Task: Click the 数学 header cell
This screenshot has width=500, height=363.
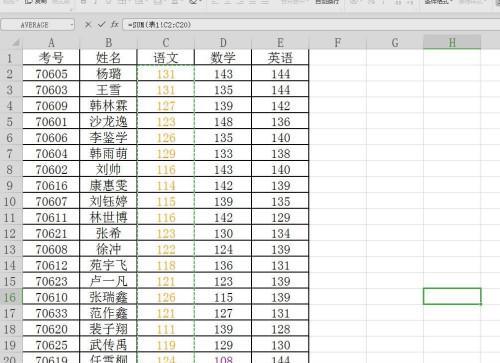Action: [223, 58]
